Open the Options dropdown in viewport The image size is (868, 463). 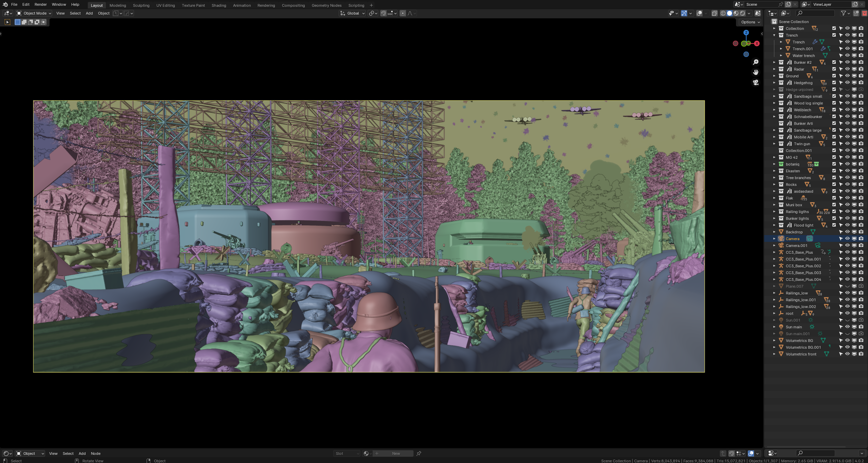pyautogui.click(x=750, y=22)
